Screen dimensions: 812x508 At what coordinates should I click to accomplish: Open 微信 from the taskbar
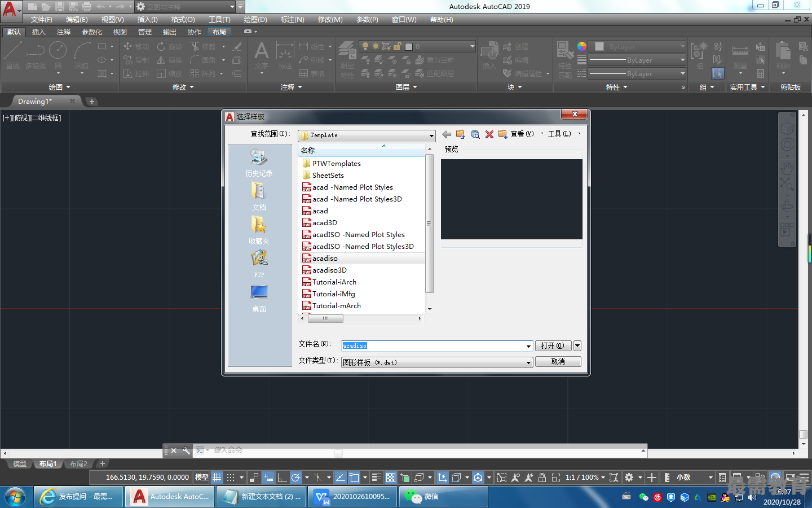coord(444,497)
